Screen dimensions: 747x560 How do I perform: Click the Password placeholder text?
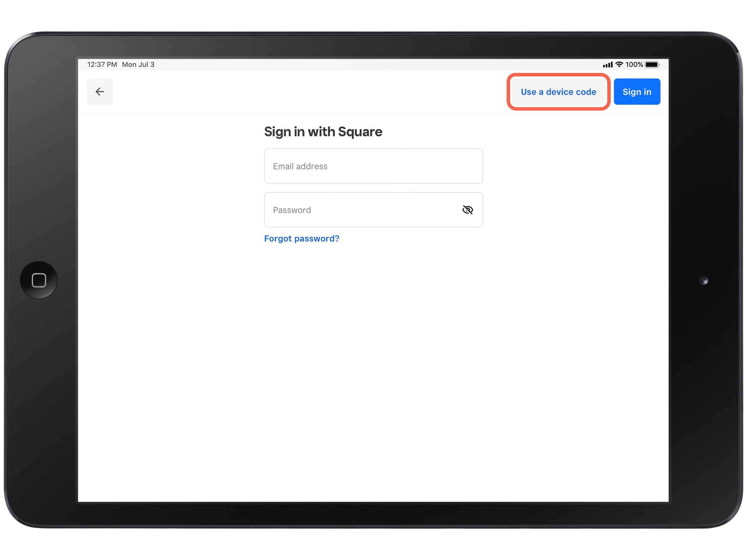tap(292, 210)
